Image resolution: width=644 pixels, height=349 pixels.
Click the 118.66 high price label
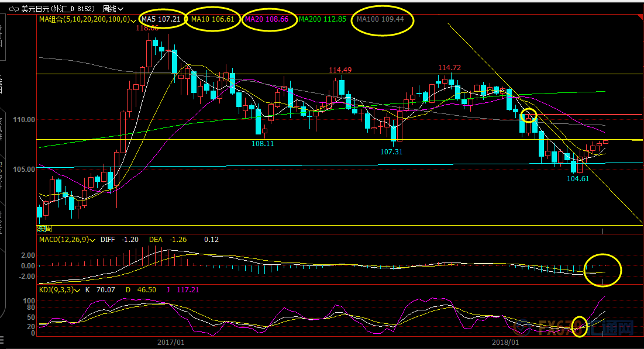click(x=147, y=28)
